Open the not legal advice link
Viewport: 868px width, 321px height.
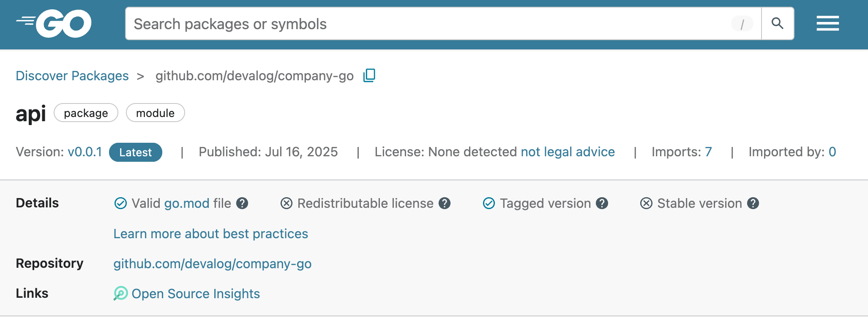pos(567,152)
